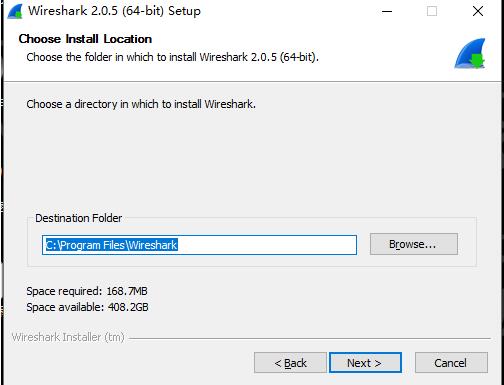Close the Wireshark Setup window

[x=478, y=11]
